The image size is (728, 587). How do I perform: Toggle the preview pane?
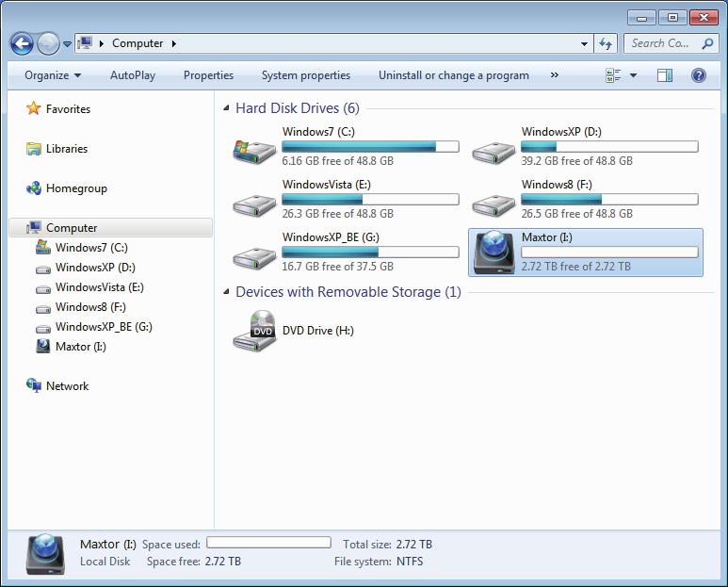point(665,75)
